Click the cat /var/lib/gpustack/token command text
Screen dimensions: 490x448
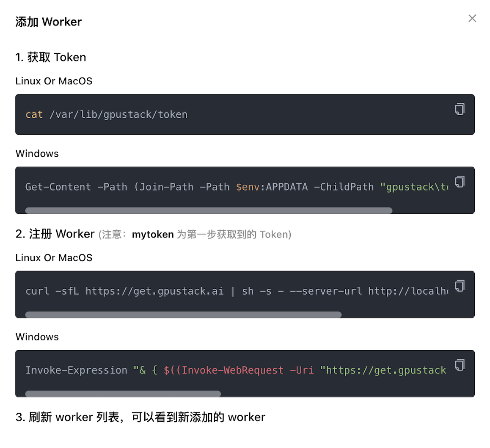pos(106,115)
